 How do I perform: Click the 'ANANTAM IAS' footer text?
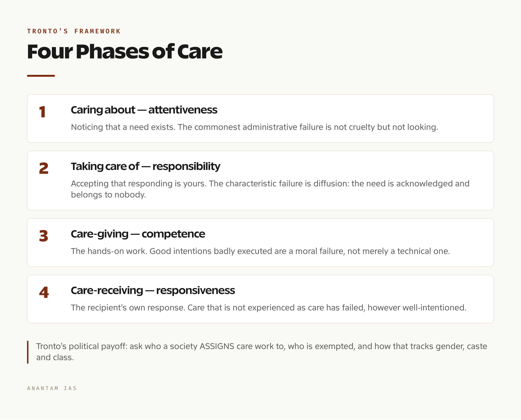click(52, 388)
